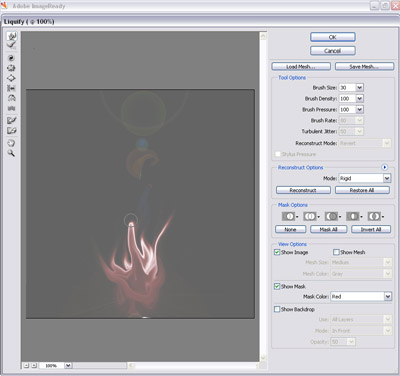Open the Brush Size dropdown arrow

pyautogui.click(x=359, y=88)
